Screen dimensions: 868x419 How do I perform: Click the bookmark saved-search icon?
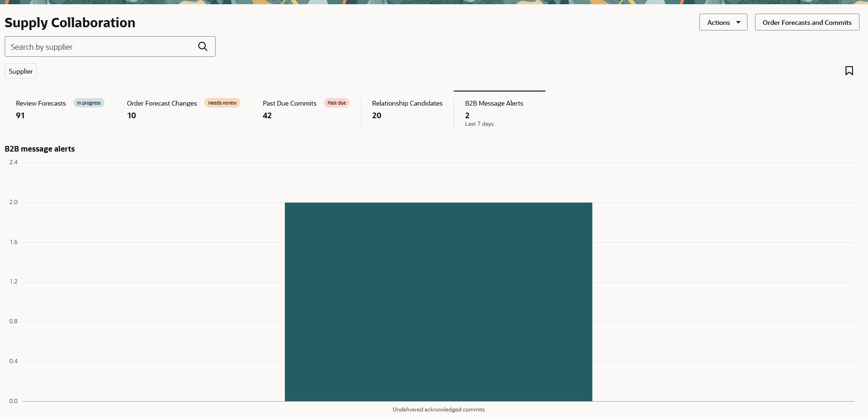click(x=849, y=71)
